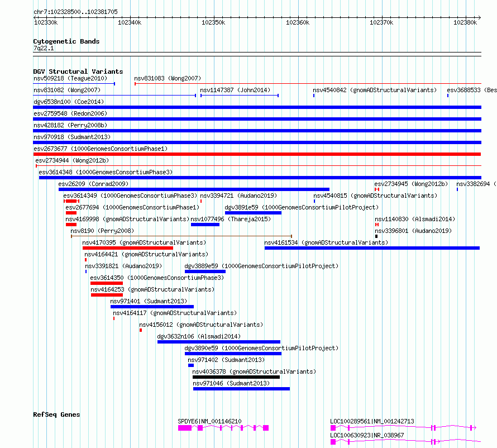Select the esv26209 (Conrad2009) bar

(194, 189)
